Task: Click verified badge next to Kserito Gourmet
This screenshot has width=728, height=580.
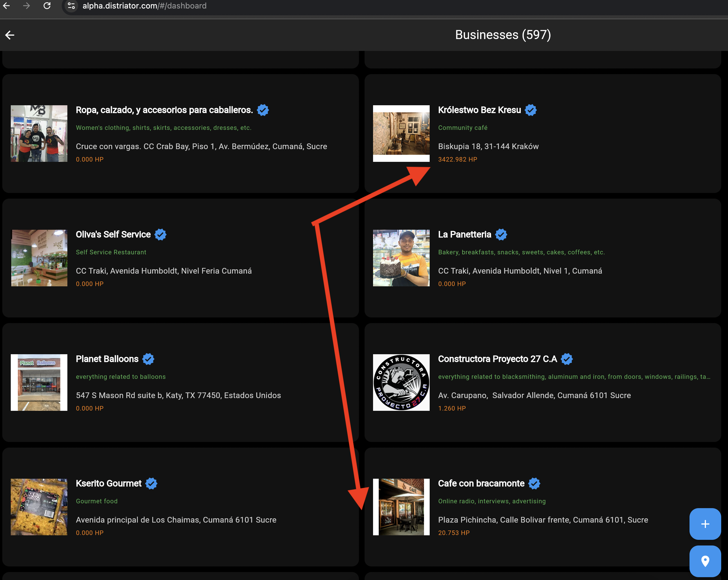Action: click(151, 484)
